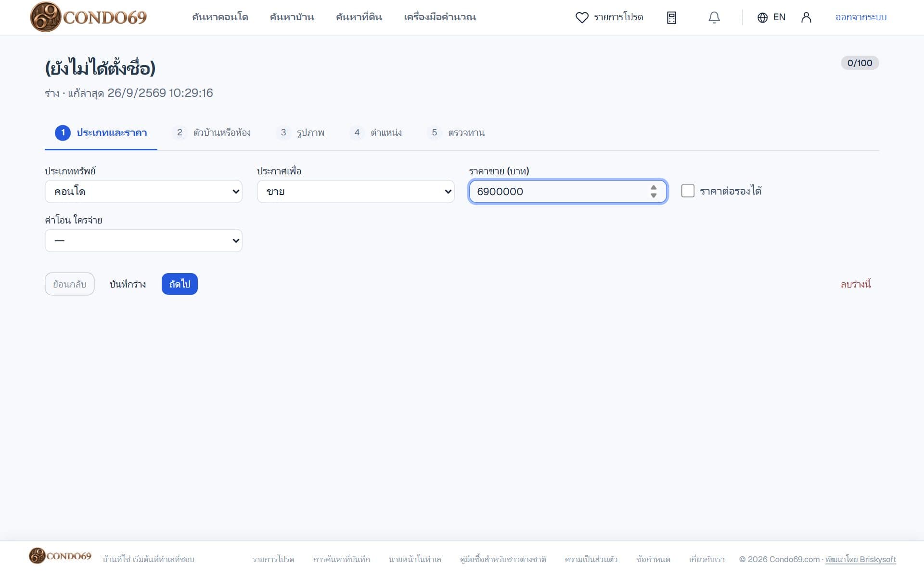Select ค้นหาคอนโด in navigation

(x=220, y=17)
